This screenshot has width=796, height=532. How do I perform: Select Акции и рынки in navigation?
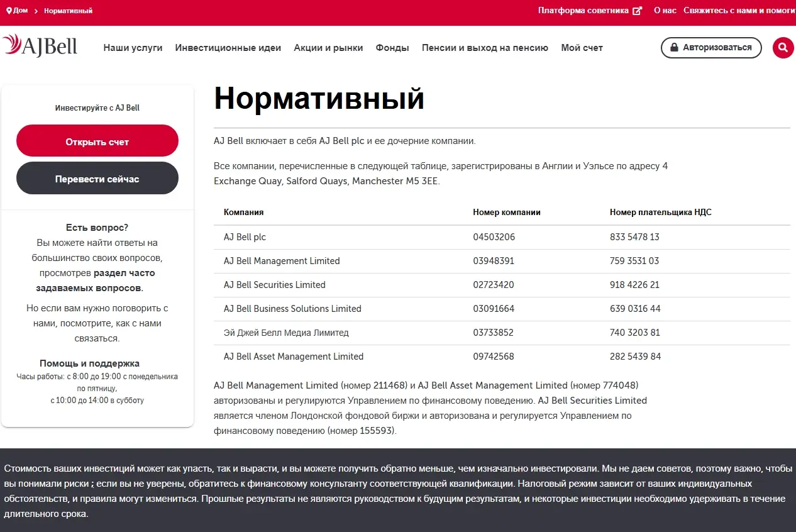pyautogui.click(x=328, y=47)
